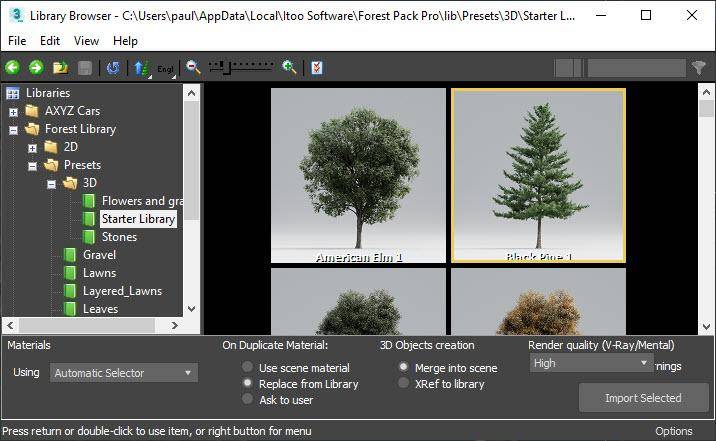Select the Ask to user option

[248, 400]
